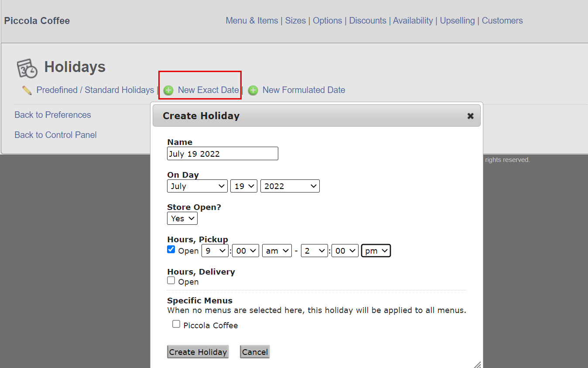Click the Create Holiday button
The height and width of the screenshot is (368, 588).
pyautogui.click(x=198, y=352)
